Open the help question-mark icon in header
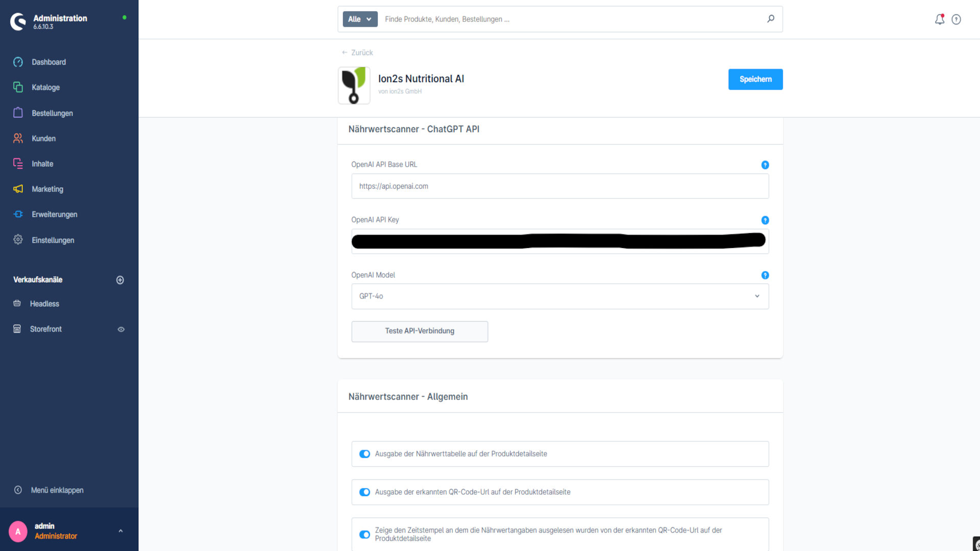The width and height of the screenshot is (980, 551). (956, 19)
